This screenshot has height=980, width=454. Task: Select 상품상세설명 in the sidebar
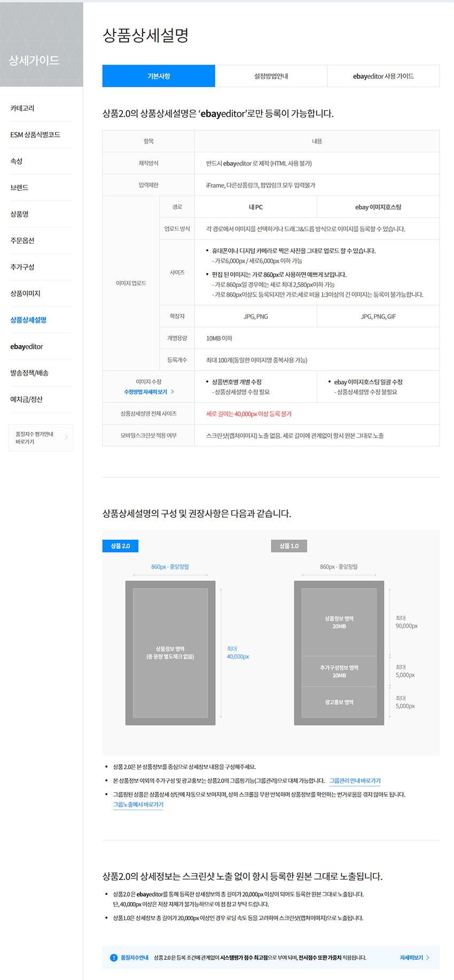pos(28,320)
